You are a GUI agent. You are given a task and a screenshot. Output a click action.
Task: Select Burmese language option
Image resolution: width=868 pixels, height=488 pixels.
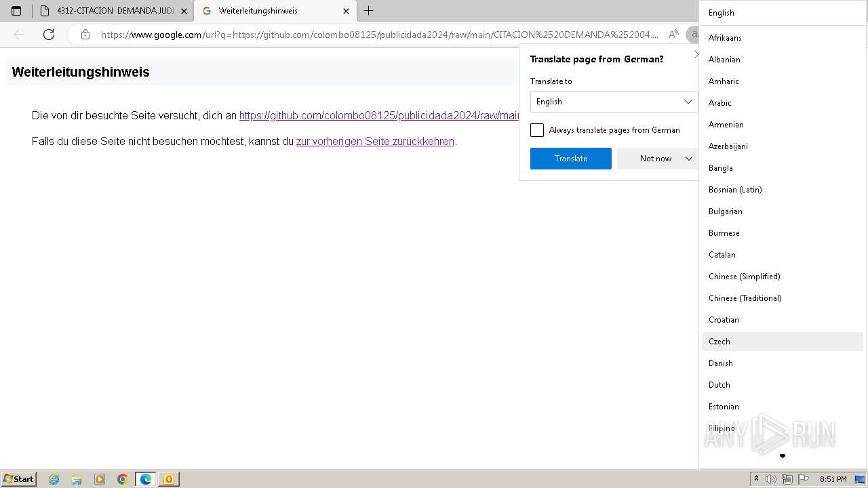point(782,233)
